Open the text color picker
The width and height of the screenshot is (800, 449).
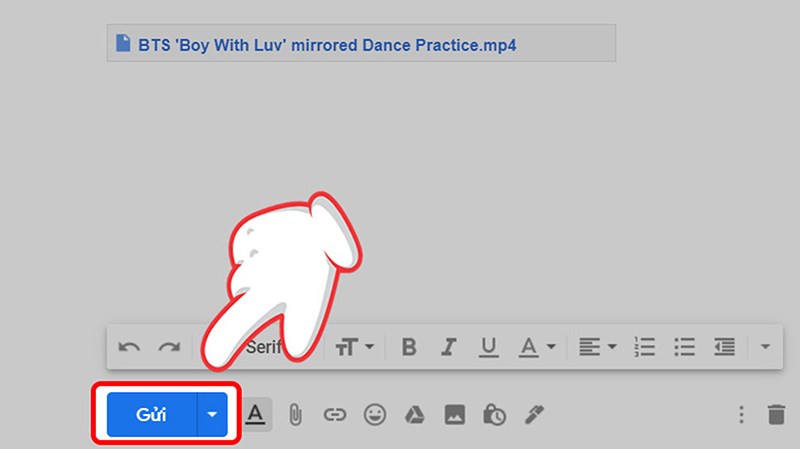pos(533,347)
